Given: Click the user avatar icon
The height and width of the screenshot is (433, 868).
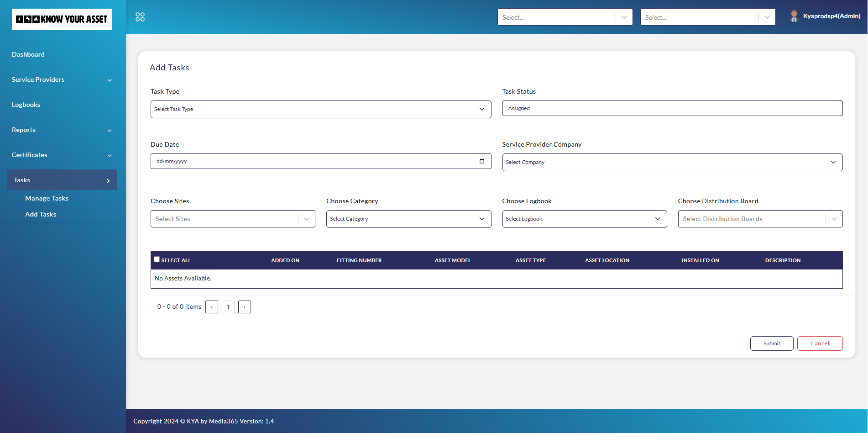Looking at the screenshot, I should (x=794, y=16).
